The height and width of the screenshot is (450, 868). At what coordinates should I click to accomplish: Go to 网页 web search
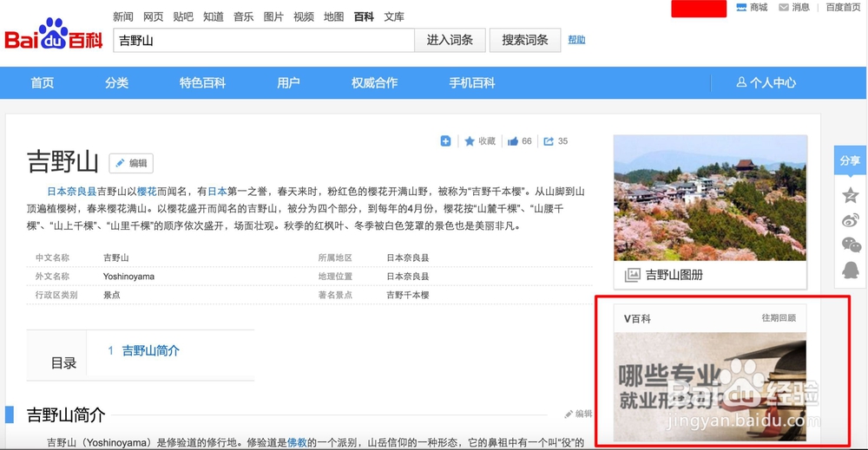[154, 16]
